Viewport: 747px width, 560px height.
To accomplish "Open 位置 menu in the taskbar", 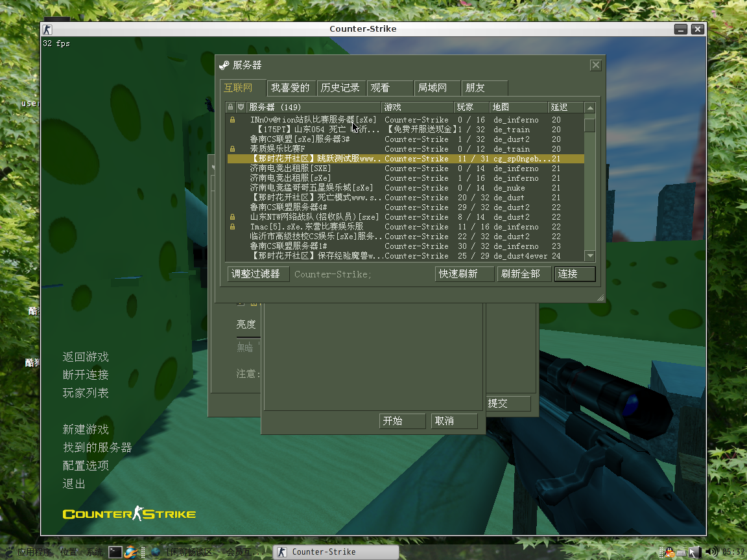I will pos(68,552).
